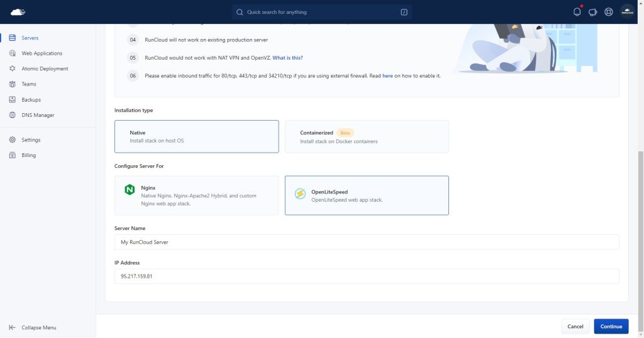
Task: Open Atomic Deployment in sidebar
Action: [x=45, y=68]
